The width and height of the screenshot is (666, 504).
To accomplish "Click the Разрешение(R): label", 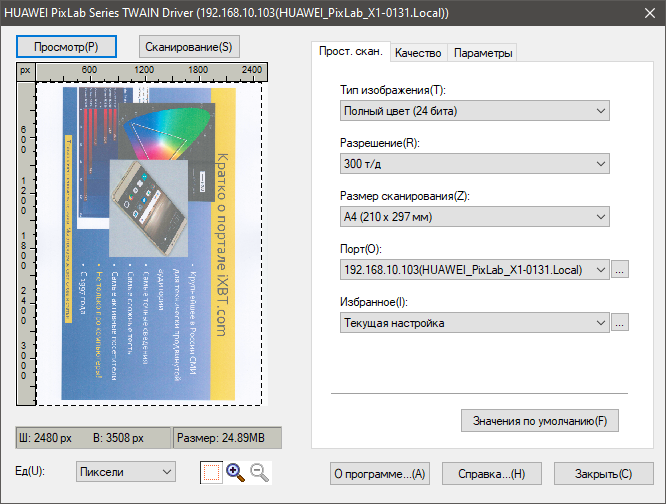I will [x=380, y=143].
